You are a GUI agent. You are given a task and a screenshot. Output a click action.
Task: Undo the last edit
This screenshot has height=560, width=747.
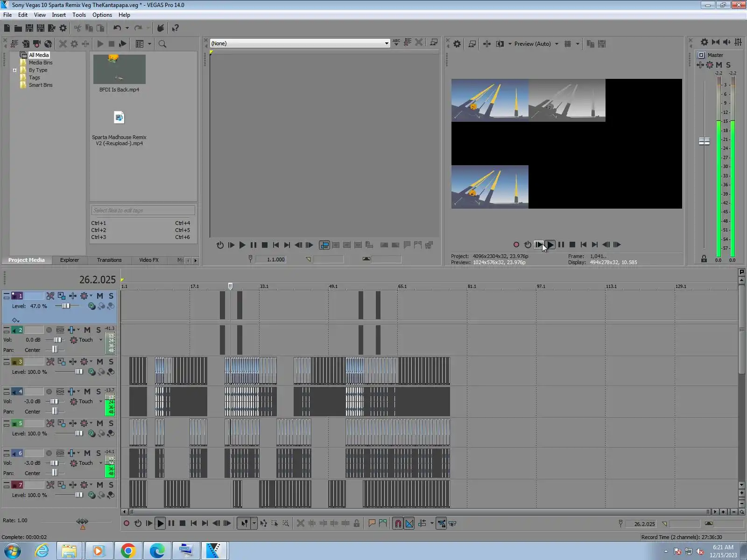[x=117, y=28]
